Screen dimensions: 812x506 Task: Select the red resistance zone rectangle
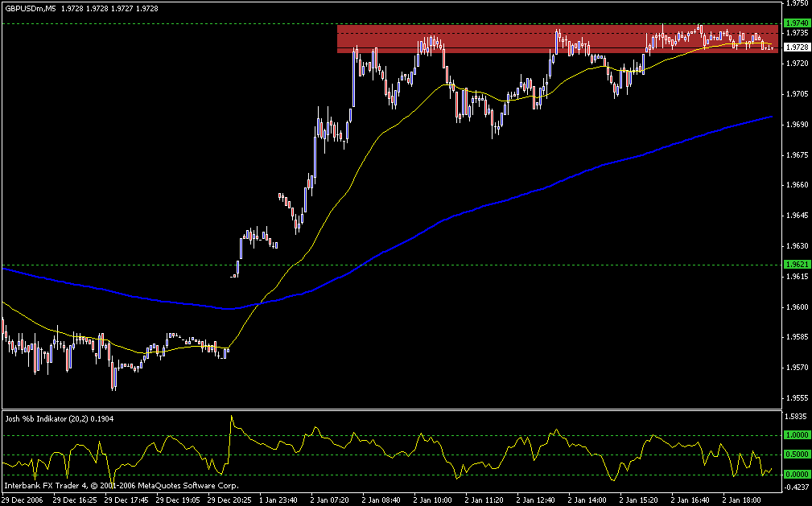point(557,39)
